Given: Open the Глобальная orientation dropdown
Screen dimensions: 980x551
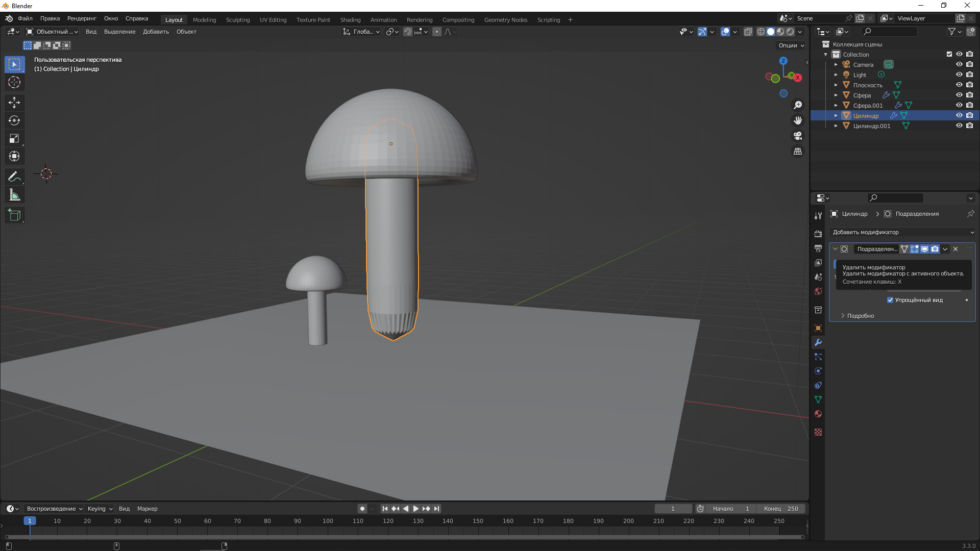Looking at the screenshot, I should click(361, 32).
